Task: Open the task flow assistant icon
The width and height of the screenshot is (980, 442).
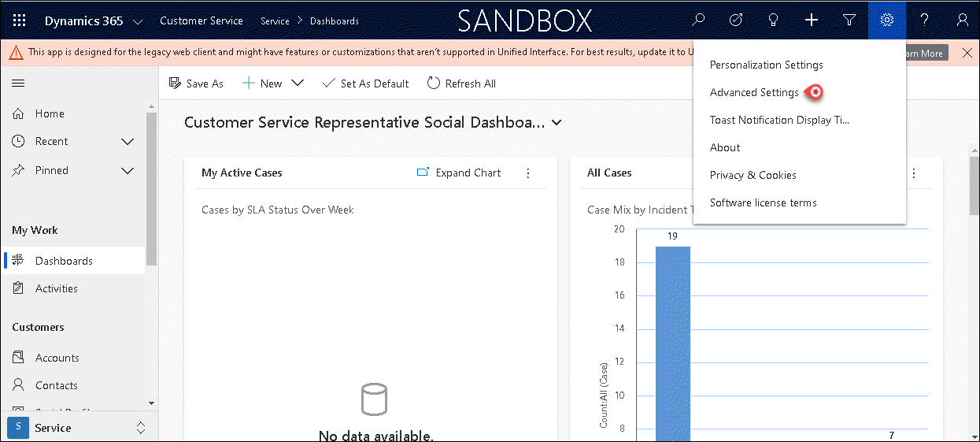Action: point(736,20)
